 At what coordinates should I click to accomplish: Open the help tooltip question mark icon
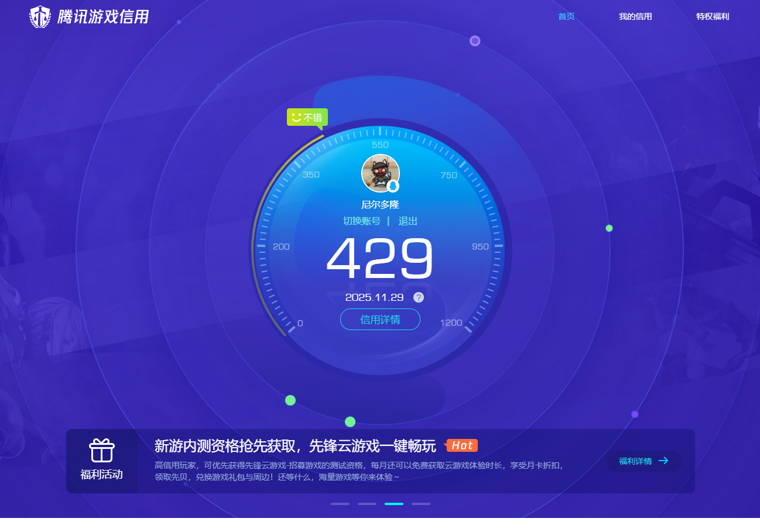418,297
